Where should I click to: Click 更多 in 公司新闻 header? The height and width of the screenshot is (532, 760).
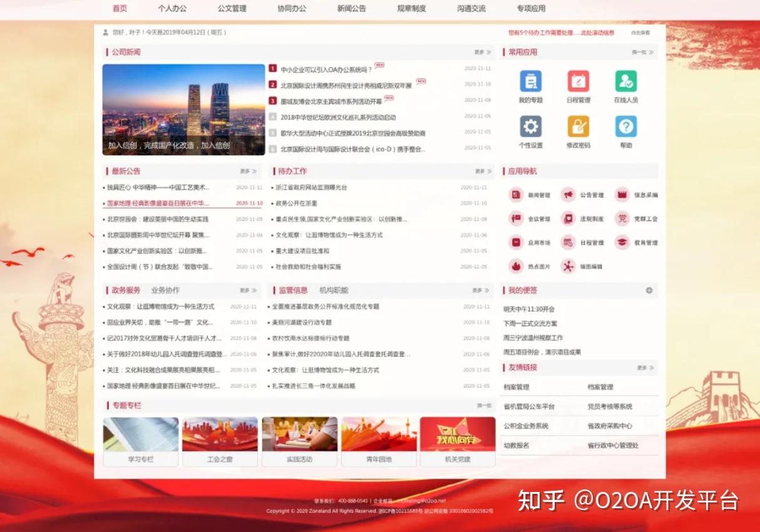(x=483, y=53)
